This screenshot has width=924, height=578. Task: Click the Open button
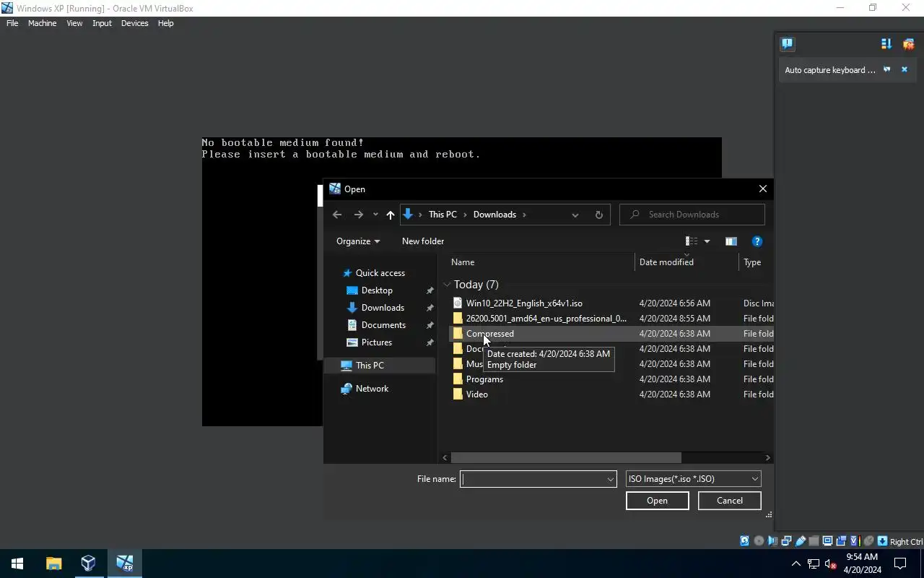[x=657, y=501]
